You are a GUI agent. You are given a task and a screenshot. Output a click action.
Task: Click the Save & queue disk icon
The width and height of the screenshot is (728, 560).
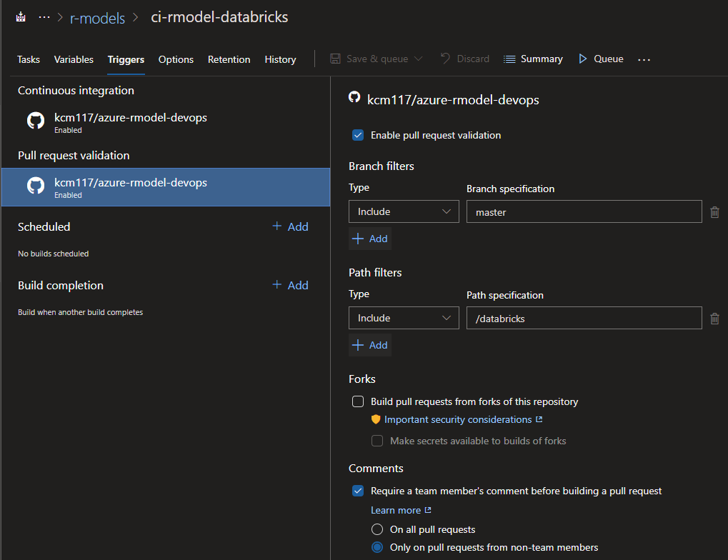[335, 59]
